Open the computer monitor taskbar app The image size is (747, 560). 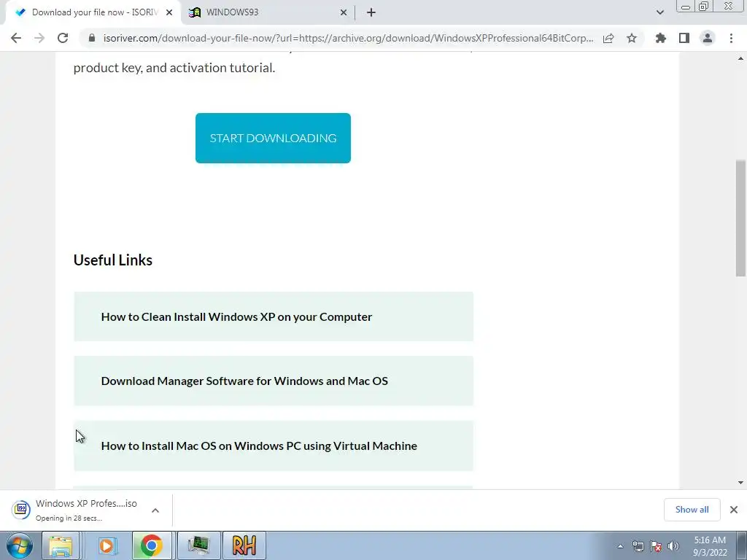(199, 545)
